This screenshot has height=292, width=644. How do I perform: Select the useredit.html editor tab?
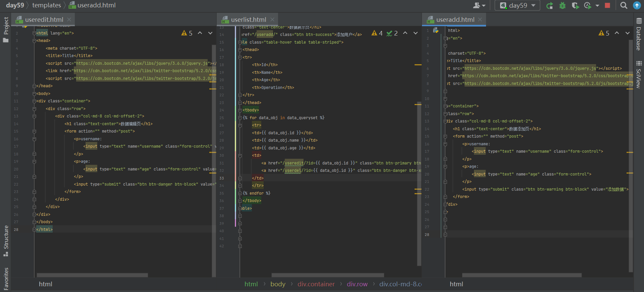(x=44, y=20)
